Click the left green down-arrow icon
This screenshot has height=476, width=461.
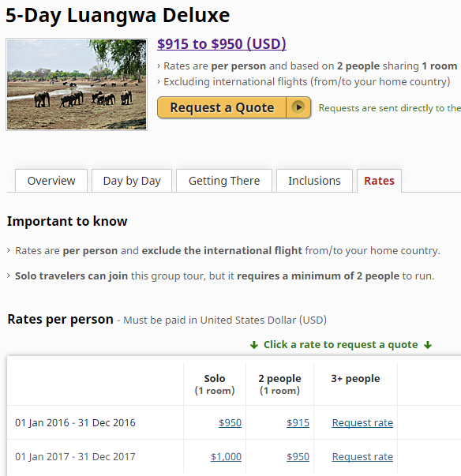coord(254,345)
